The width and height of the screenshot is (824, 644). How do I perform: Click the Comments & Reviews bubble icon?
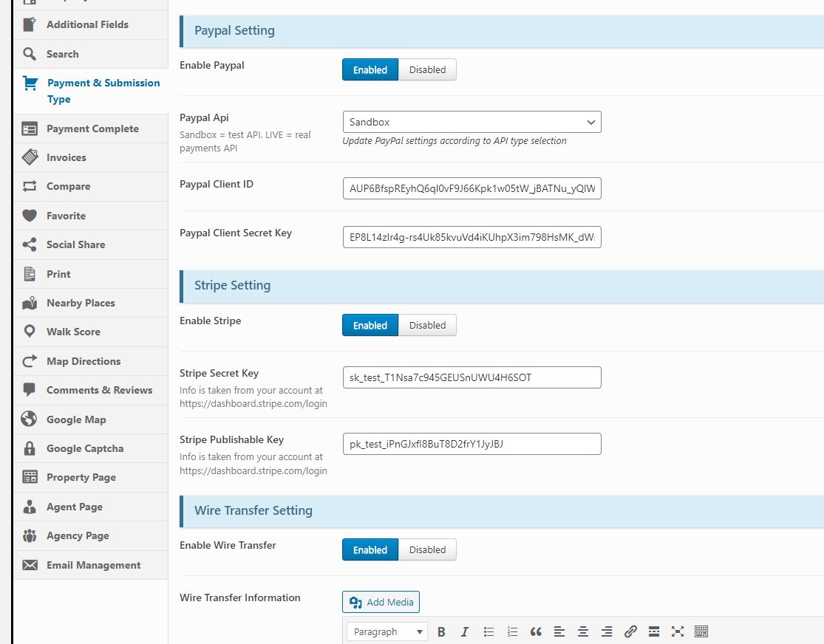(30, 390)
